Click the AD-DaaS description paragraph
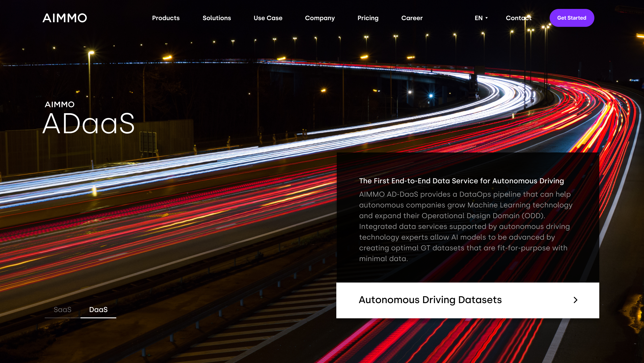644x363 pixels. pyautogui.click(x=465, y=226)
